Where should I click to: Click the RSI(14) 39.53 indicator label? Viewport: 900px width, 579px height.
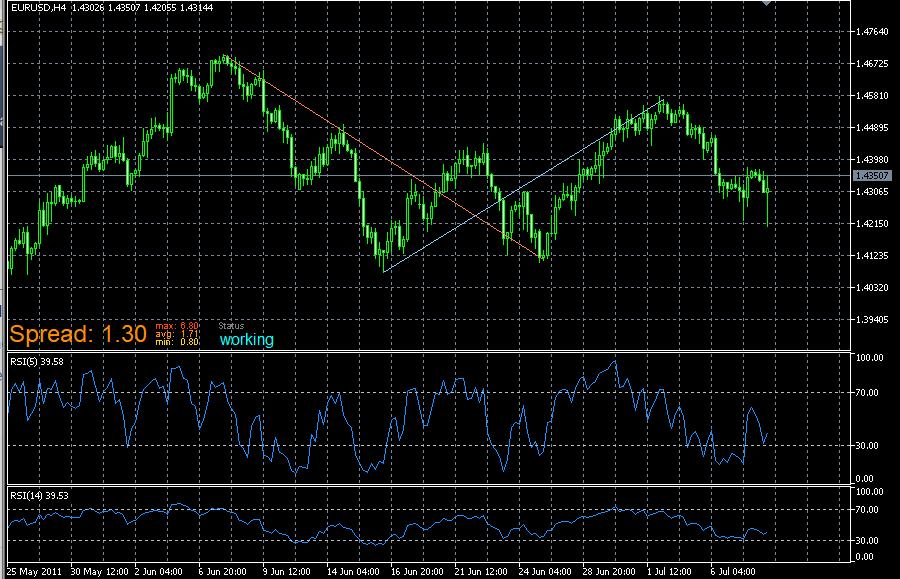39,495
